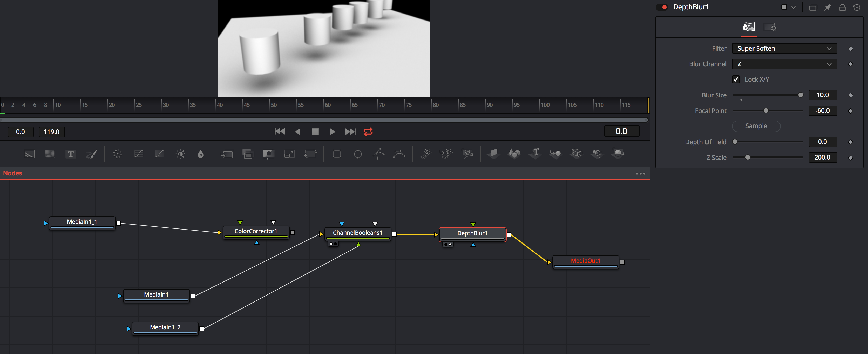Toggle the DepthBlur1 enable switch
The height and width of the screenshot is (354, 868).
coord(662,7)
